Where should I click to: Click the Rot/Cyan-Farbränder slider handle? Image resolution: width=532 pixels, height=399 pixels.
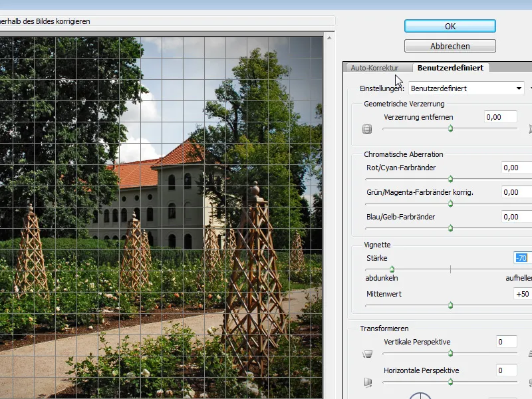click(x=451, y=179)
